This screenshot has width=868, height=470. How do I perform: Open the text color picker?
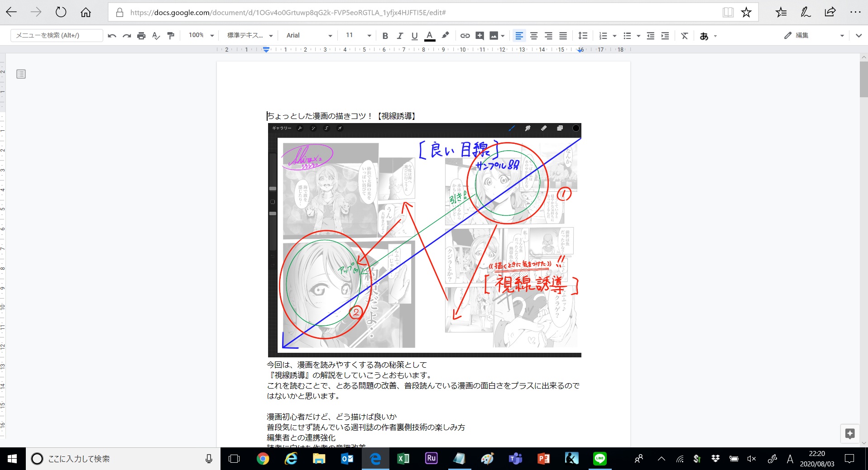click(x=430, y=36)
